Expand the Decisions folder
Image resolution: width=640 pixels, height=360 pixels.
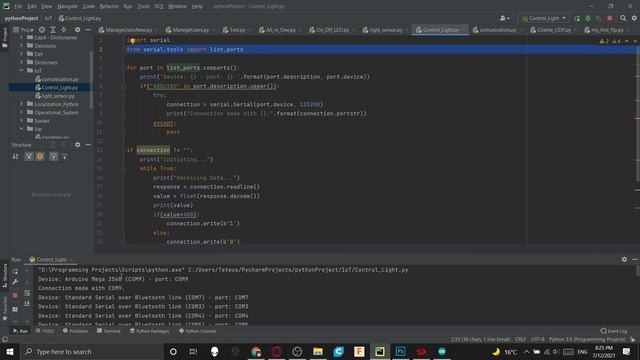pos(22,46)
